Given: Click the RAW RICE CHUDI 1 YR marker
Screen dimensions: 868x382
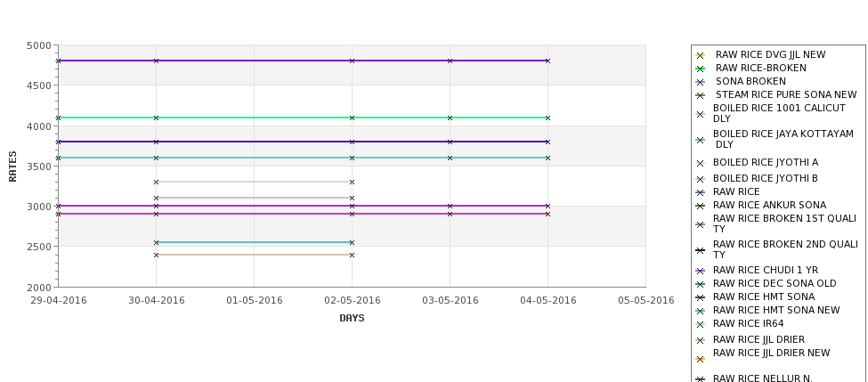Looking at the screenshot, I should point(701,272).
